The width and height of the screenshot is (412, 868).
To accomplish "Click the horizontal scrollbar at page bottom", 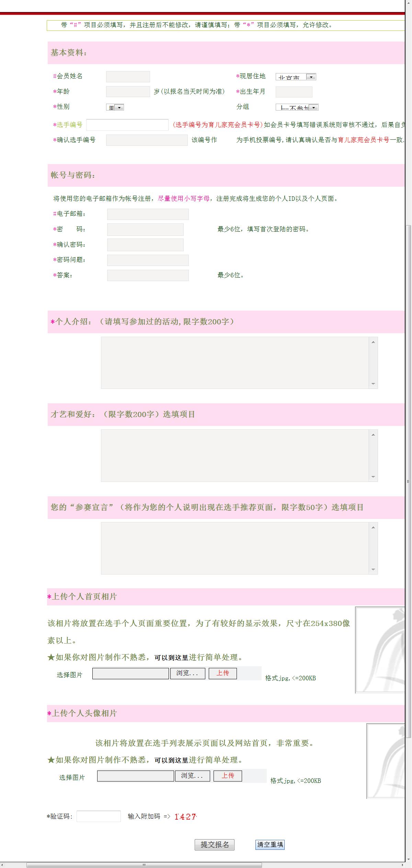I will pos(144,865).
